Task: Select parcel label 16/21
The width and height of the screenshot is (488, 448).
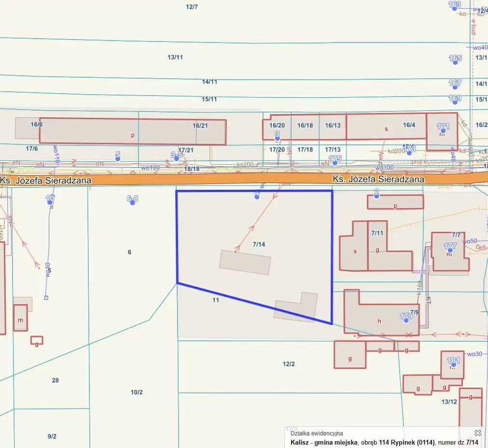Action: point(200,126)
